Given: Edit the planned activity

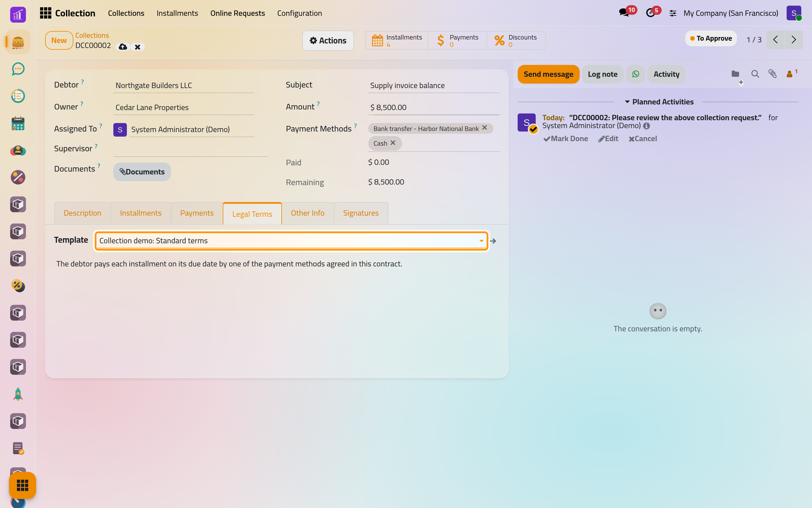Looking at the screenshot, I should 608,139.
